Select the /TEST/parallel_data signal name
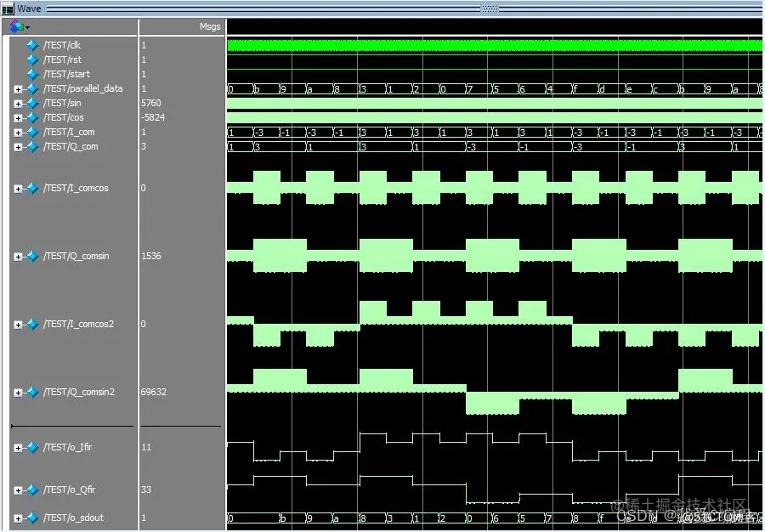765x532 pixels. (x=83, y=88)
